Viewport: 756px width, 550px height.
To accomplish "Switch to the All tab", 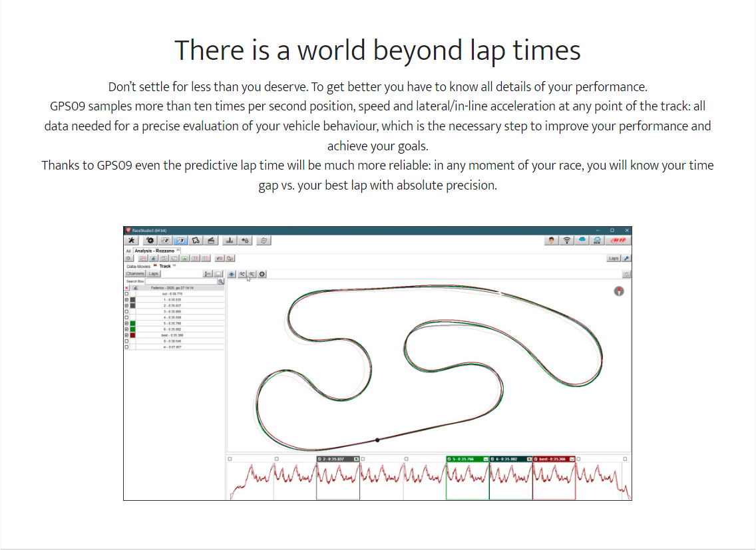I will (128, 251).
